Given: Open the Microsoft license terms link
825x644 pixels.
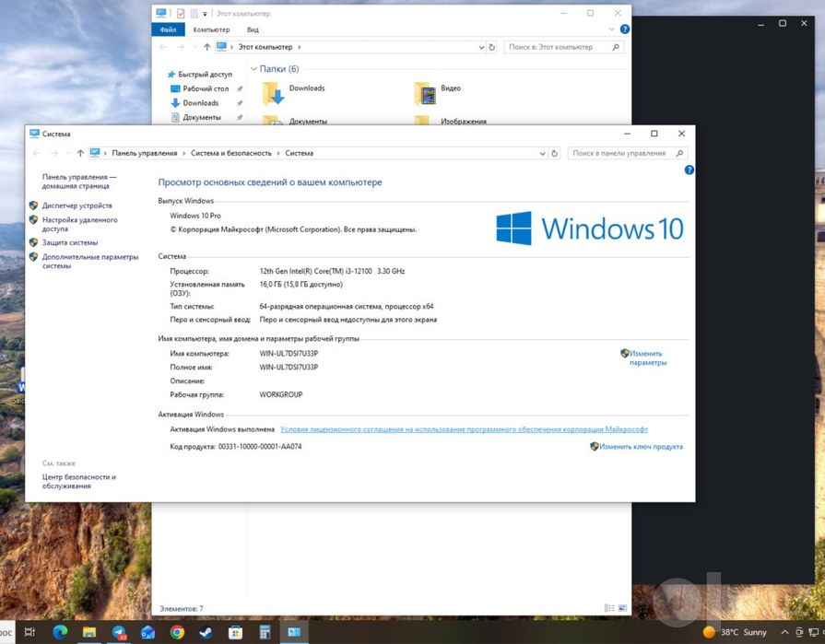Looking at the screenshot, I should 464,429.
